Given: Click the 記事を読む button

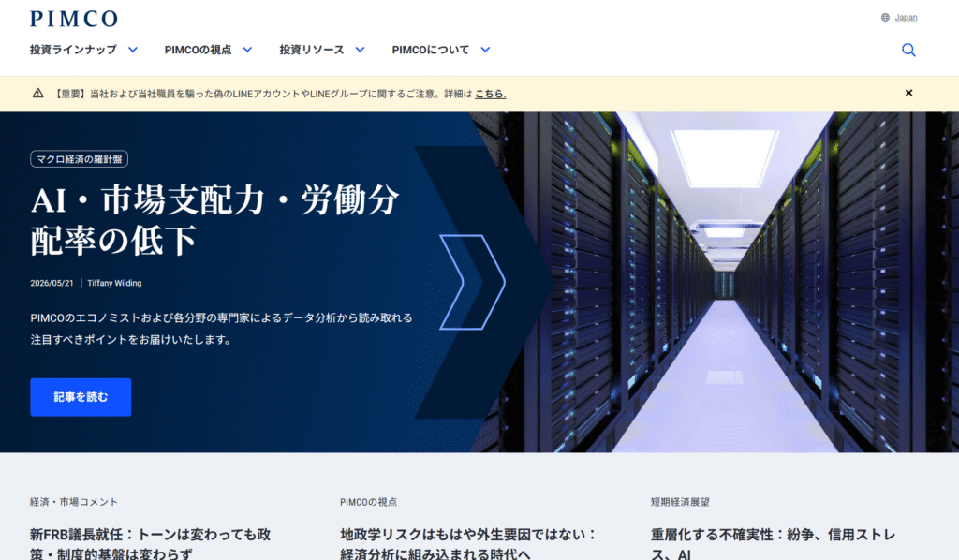Looking at the screenshot, I should (x=81, y=397).
